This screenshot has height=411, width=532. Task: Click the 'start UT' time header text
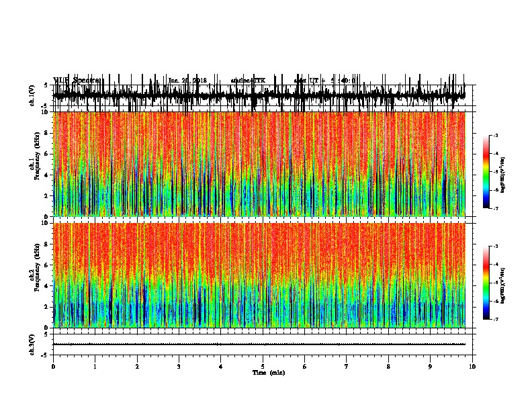pyautogui.click(x=324, y=81)
